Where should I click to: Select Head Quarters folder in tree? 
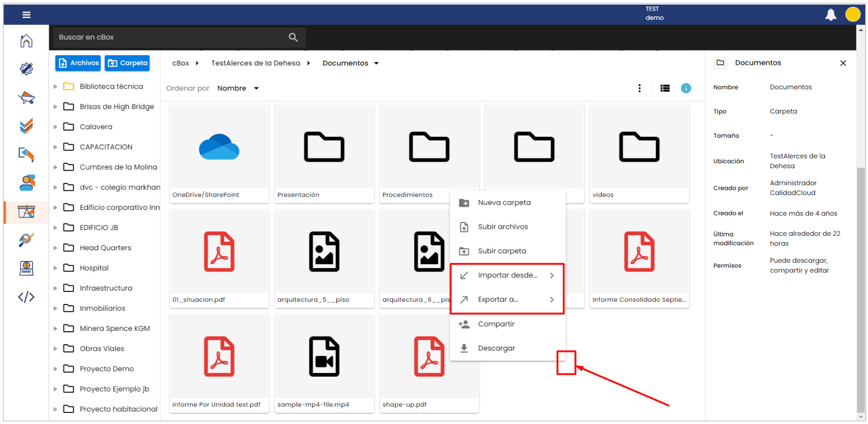point(97,248)
